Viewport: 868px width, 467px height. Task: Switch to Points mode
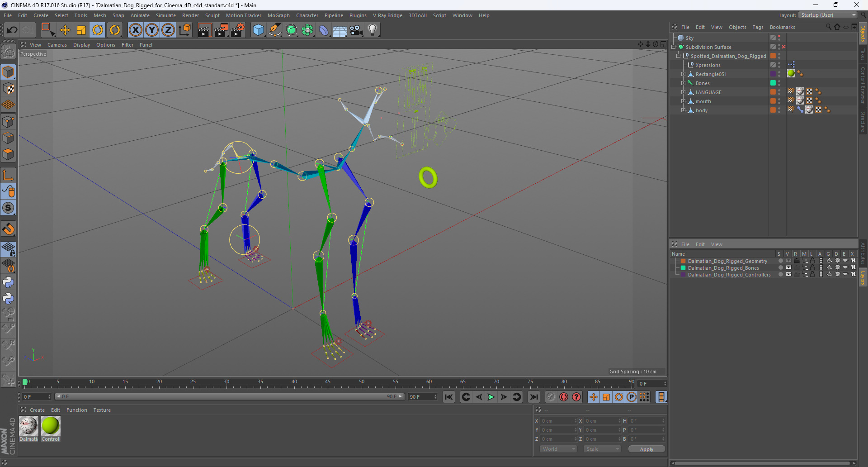coord(8,122)
